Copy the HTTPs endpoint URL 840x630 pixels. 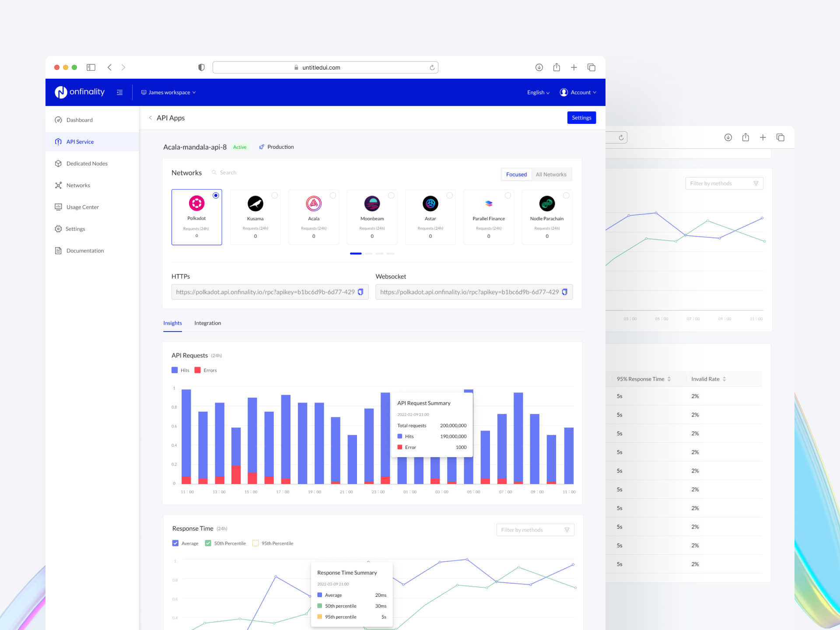pos(360,292)
